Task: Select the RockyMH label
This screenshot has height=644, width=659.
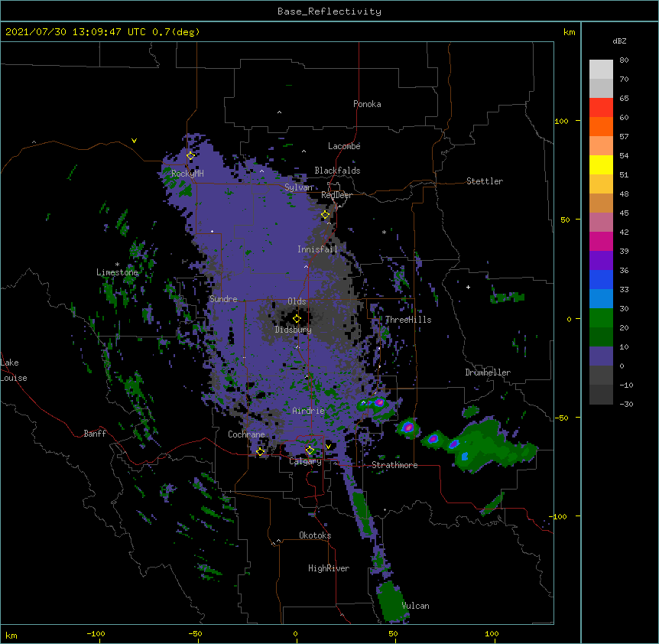Action: [187, 173]
